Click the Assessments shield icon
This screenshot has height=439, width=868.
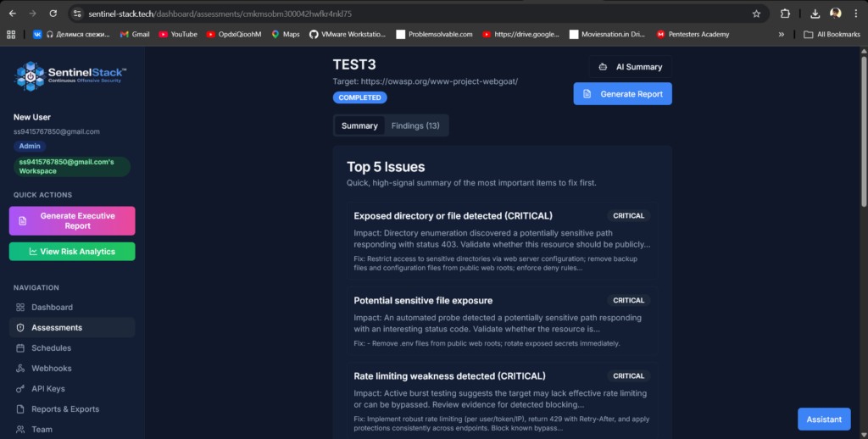pos(20,328)
